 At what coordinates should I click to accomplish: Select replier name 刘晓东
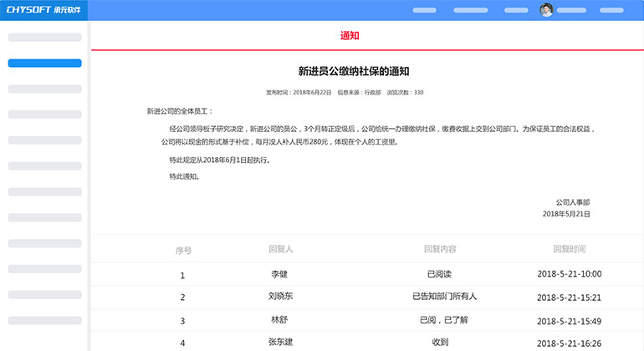(x=280, y=296)
